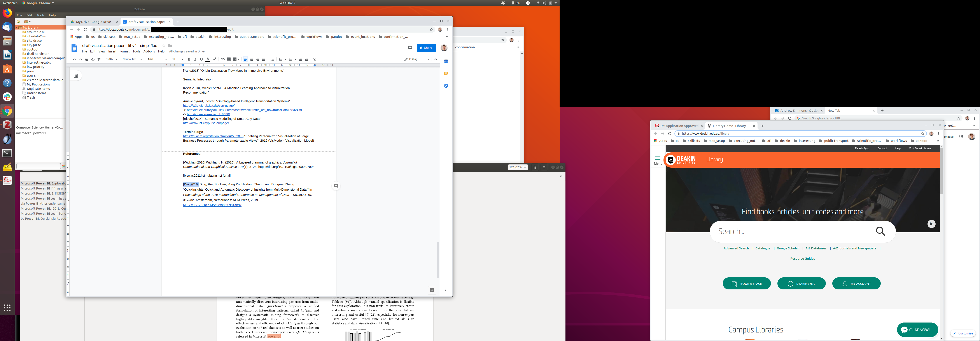
Task: Click the clear formatting icon
Action: [315, 59]
